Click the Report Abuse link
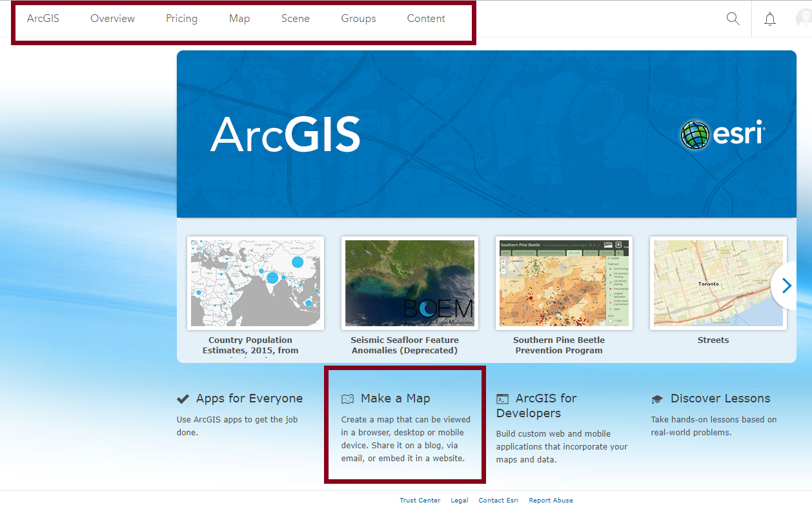 click(551, 501)
